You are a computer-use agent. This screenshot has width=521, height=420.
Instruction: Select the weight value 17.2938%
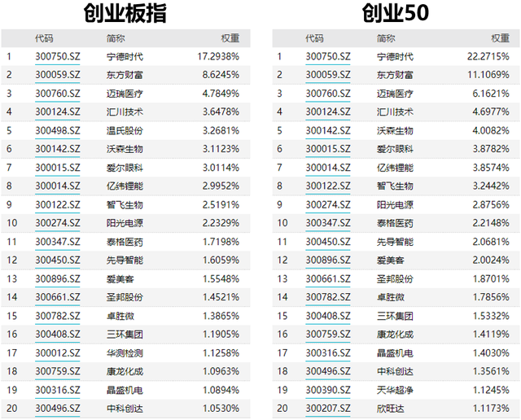coord(218,56)
